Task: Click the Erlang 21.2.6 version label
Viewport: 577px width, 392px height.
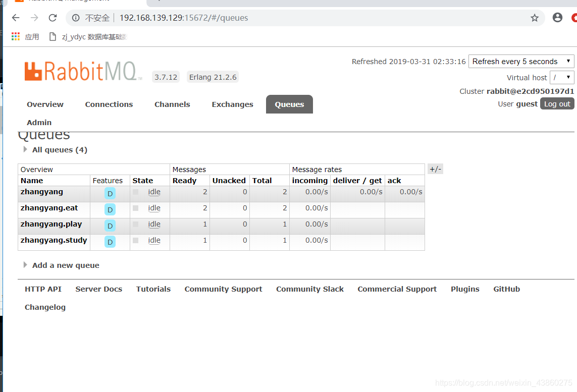Action: 213,77
